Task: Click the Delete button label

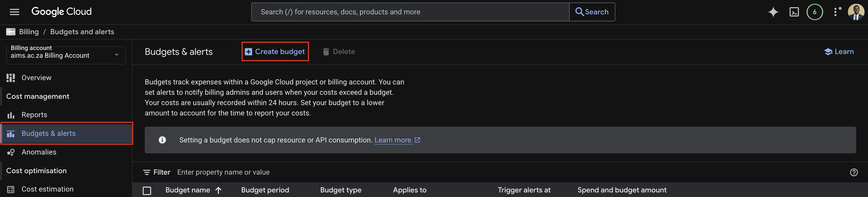Action: click(344, 51)
